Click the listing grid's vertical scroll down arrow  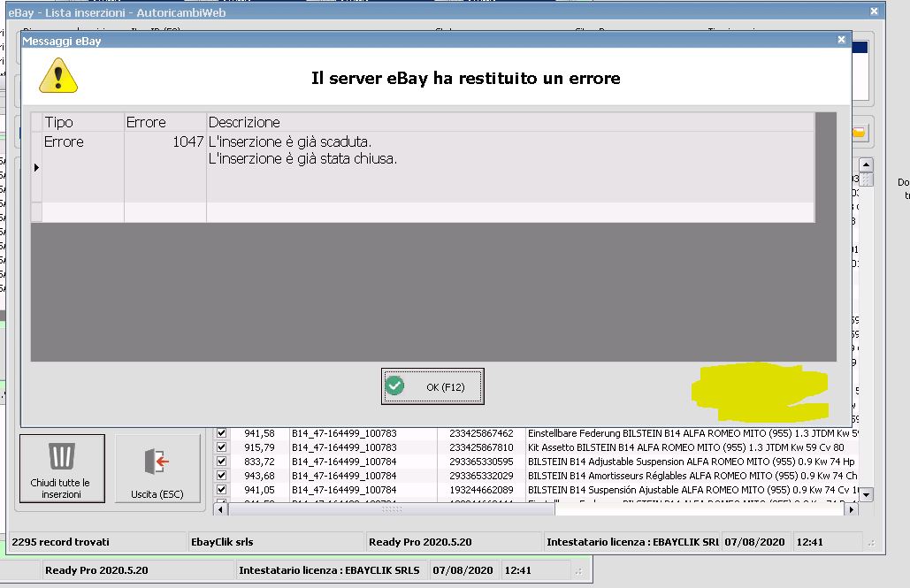click(866, 495)
